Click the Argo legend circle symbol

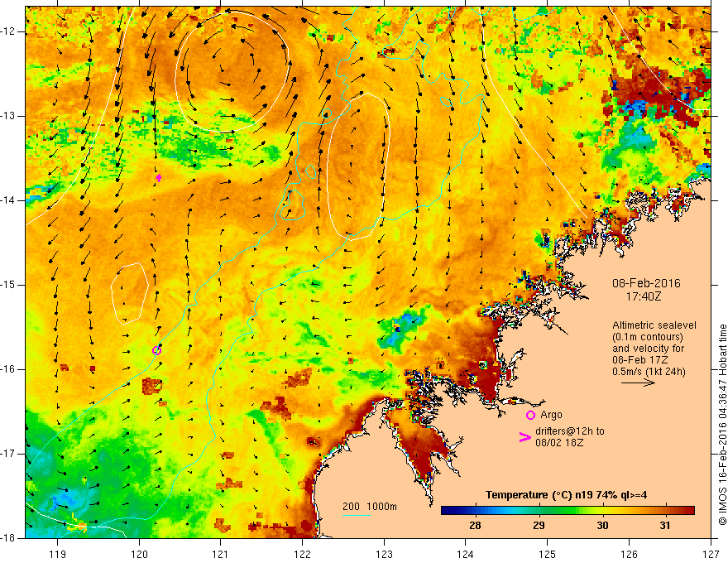(x=530, y=415)
